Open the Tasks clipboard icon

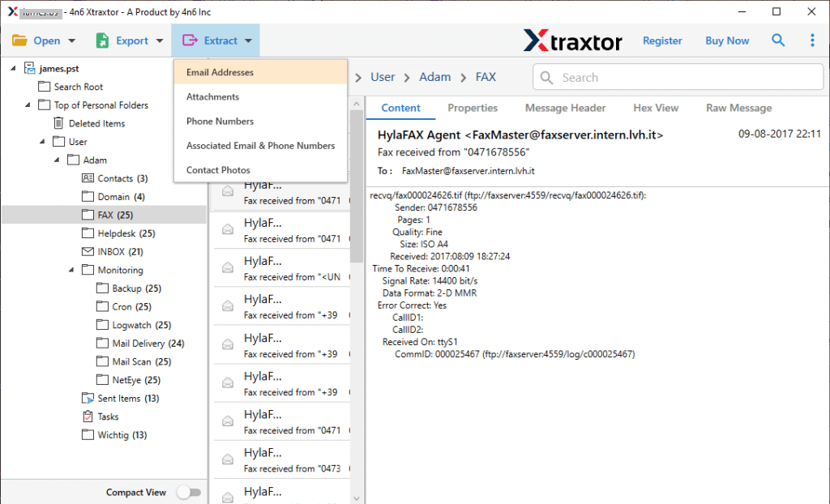[87, 416]
